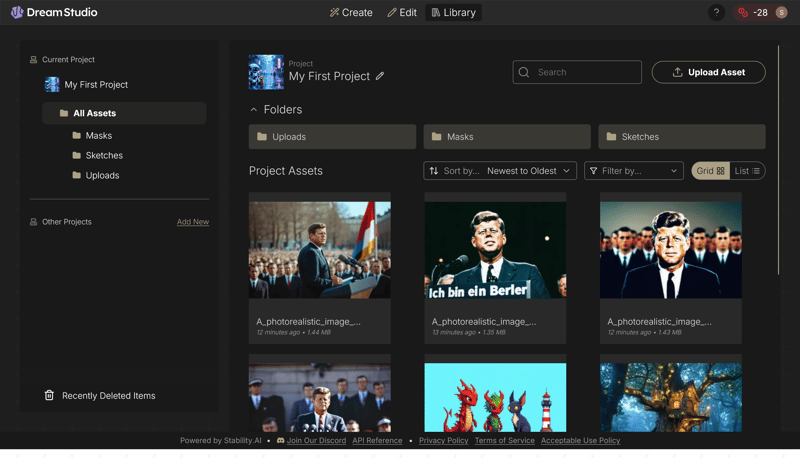
Task: Click the trash icon for Recently Deleted Items
Action: pyautogui.click(x=49, y=395)
